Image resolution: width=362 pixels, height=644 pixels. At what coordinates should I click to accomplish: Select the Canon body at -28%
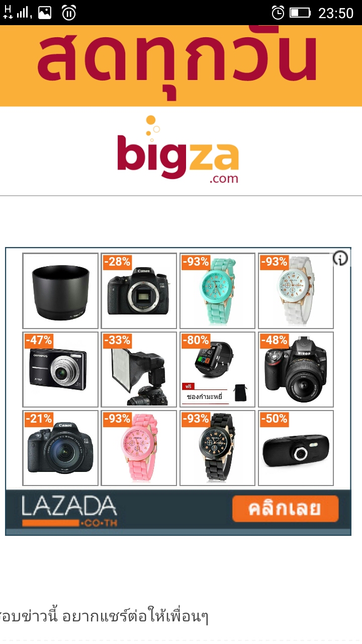click(139, 291)
